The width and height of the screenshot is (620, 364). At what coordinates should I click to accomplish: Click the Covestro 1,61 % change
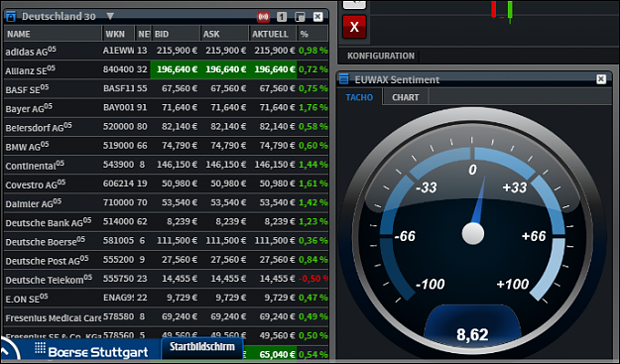(313, 183)
